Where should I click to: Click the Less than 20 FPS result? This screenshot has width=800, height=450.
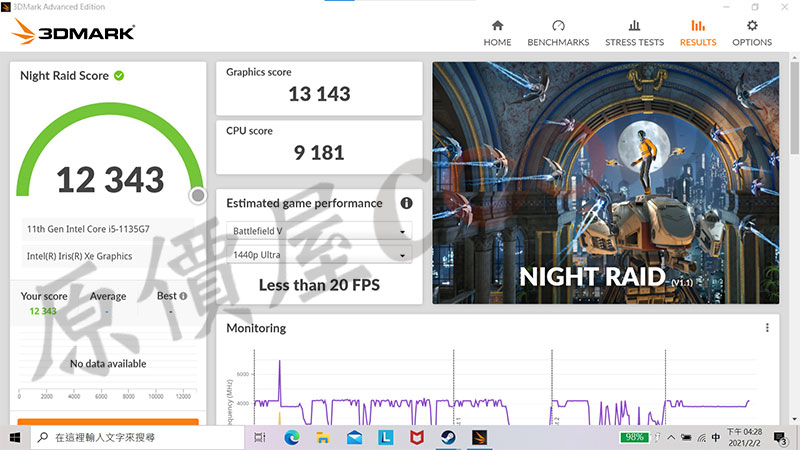(x=319, y=285)
